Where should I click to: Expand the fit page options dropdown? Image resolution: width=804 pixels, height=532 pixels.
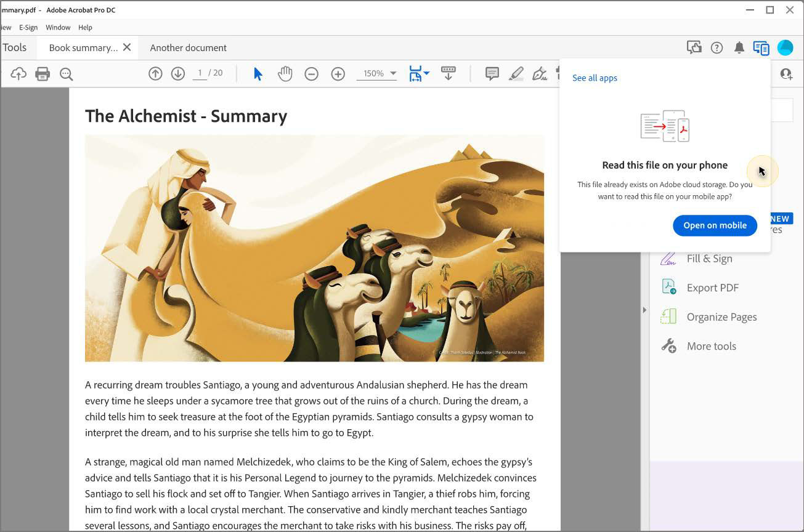pyautogui.click(x=426, y=73)
